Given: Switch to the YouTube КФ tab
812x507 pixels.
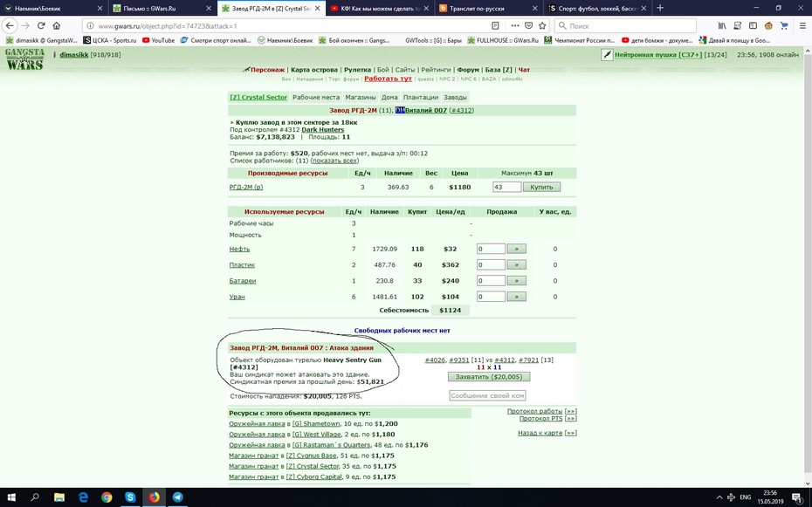Looking at the screenshot, I should [380, 8].
